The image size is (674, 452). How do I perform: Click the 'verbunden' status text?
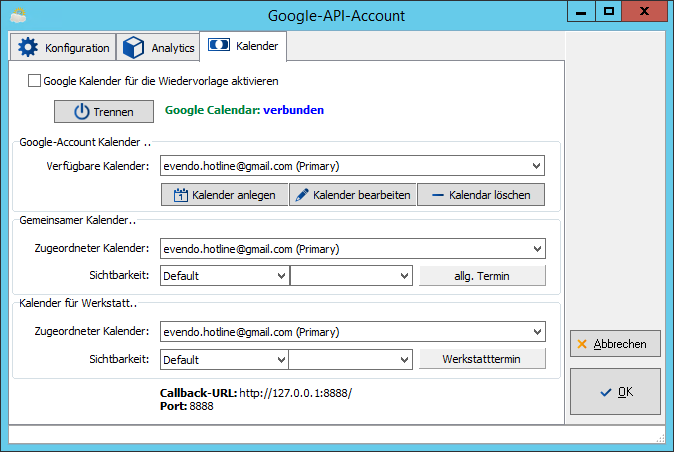294,110
